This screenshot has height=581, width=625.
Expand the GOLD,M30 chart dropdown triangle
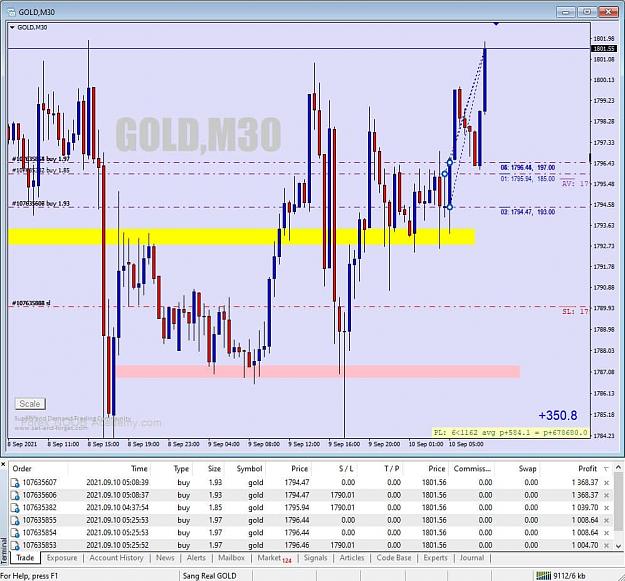(x=12, y=27)
